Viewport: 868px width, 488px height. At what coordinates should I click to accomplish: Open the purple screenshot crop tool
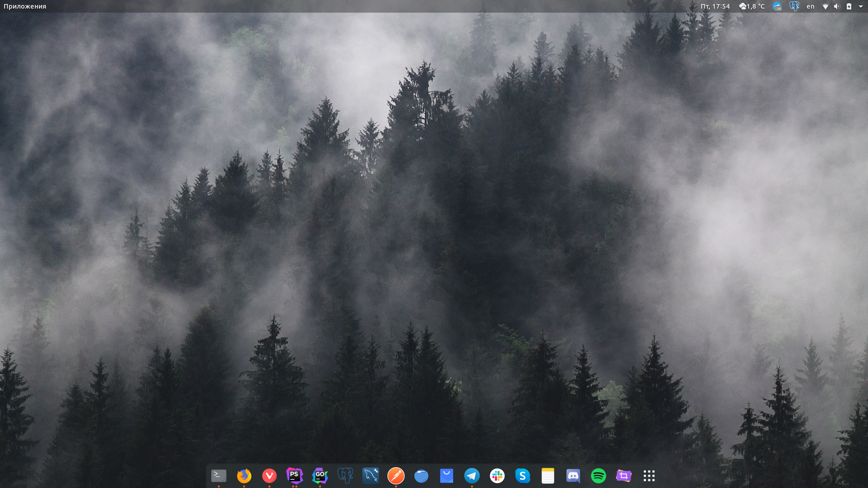coord(624,475)
